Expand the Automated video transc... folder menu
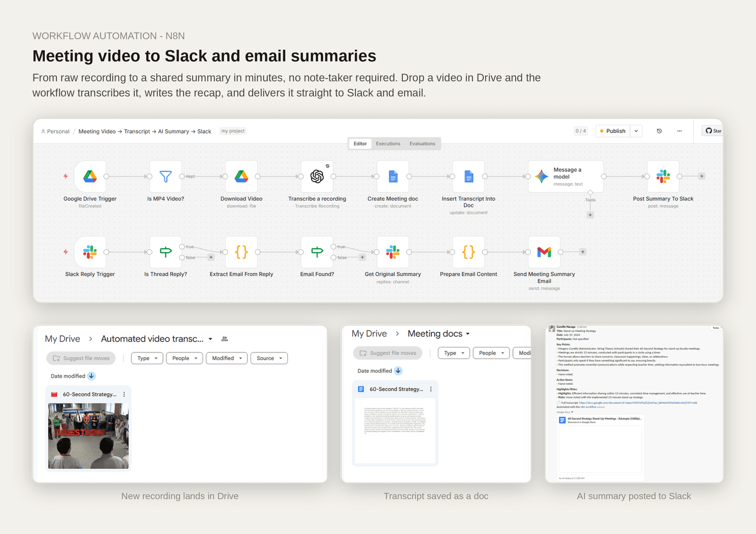Image resolution: width=756 pixels, height=534 pixels. point(210,339)
